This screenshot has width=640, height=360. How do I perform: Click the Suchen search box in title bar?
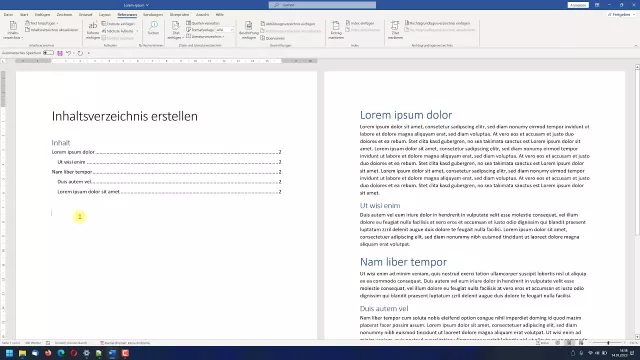pos(322,5)
